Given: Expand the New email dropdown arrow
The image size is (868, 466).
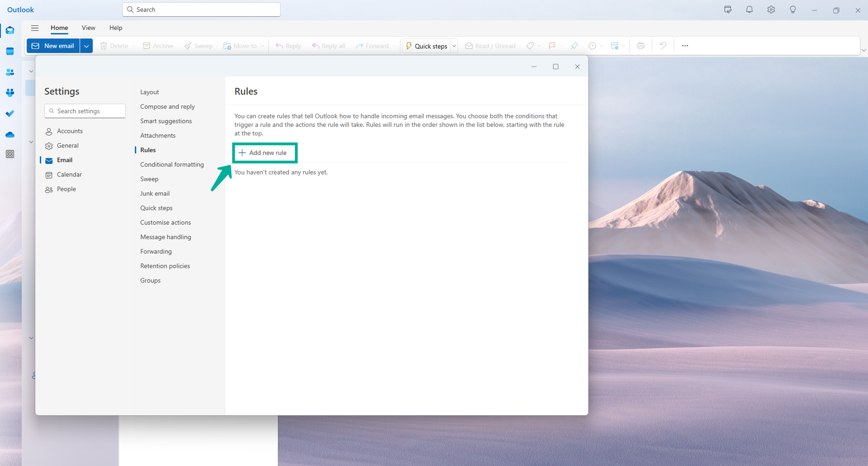Looking at the screenshot, I should click(87, 45).
